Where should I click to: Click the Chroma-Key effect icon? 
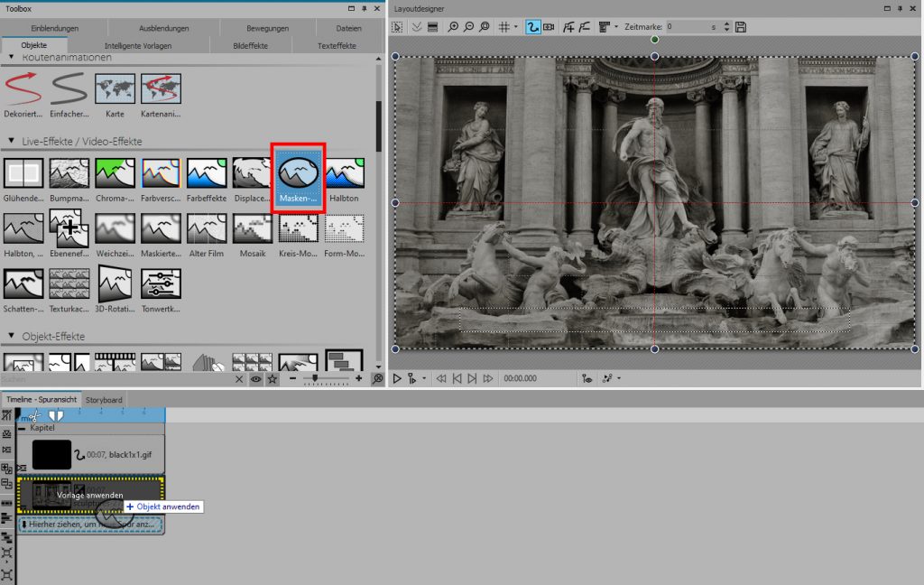pos(114,174)
